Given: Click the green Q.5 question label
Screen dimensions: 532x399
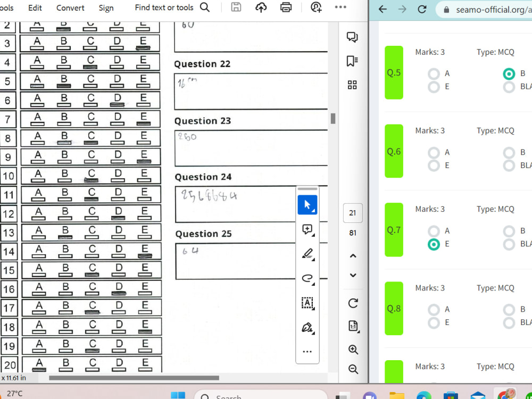Looking at the screenshot, I should point(394,72).
